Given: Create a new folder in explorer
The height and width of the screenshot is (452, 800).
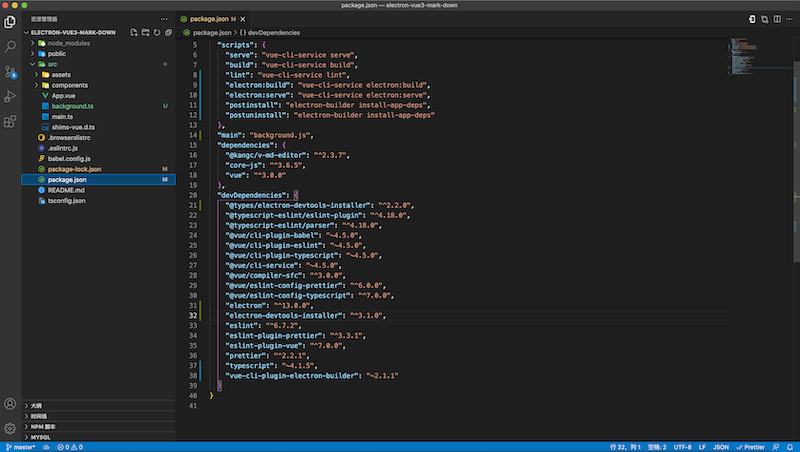Looking at the screenshot, I should point(145,32).
